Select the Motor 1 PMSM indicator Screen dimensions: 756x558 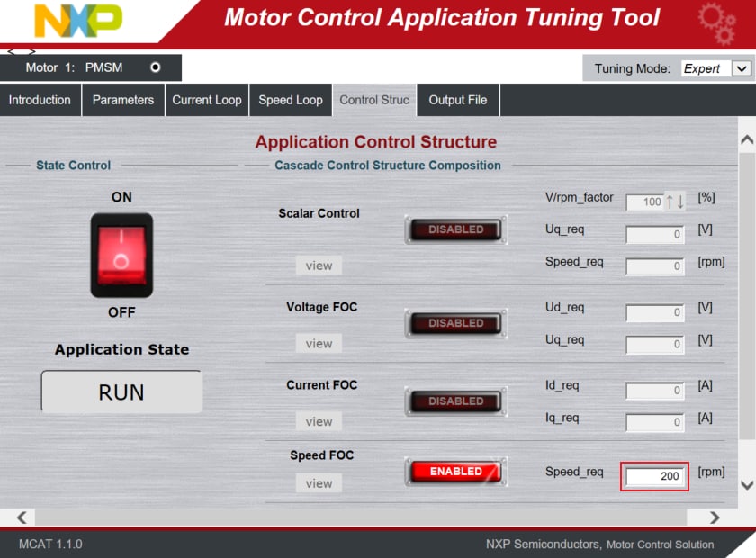[156, 67]
